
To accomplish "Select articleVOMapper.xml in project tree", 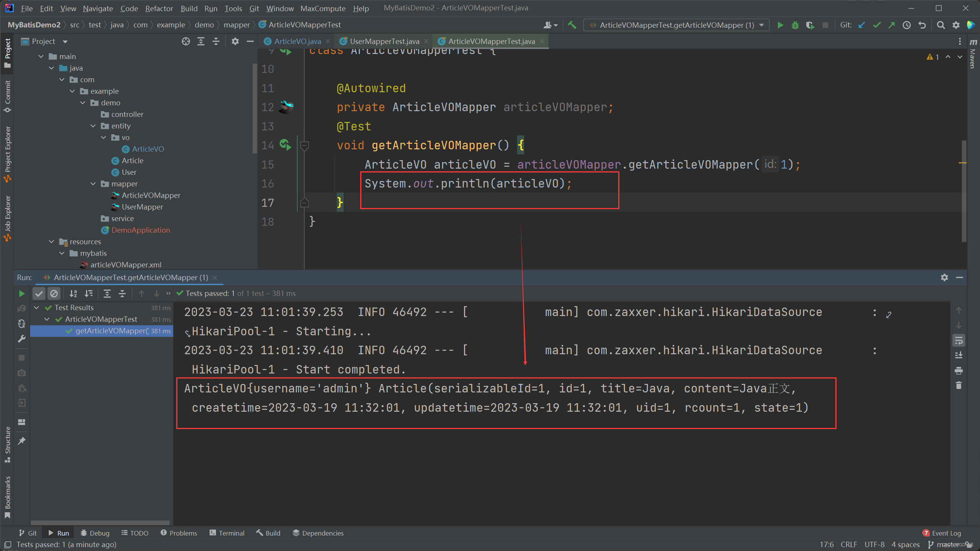I will pyautogui.click(x=126, y=265).
